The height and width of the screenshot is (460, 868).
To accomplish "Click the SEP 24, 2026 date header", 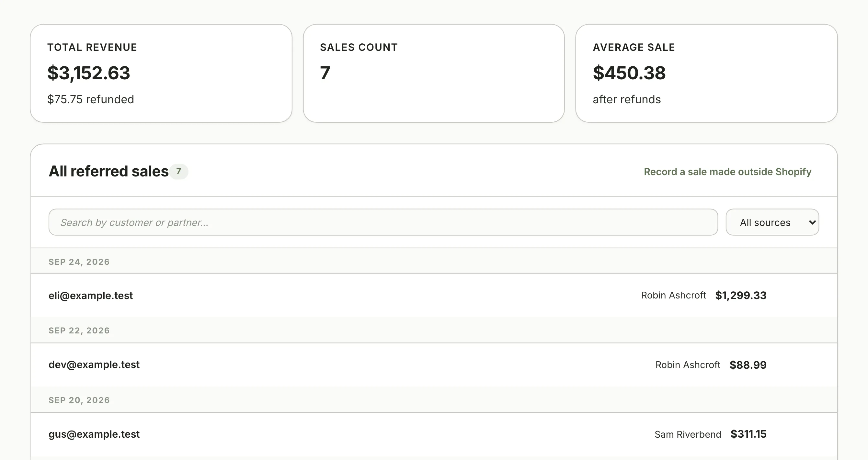I will (x=79, y=262).
